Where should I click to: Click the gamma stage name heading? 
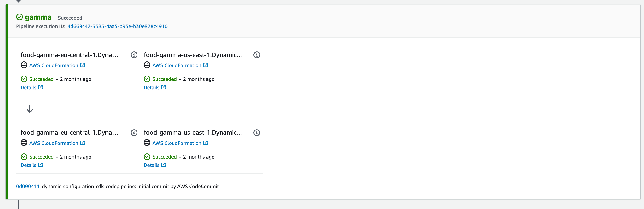38,17
